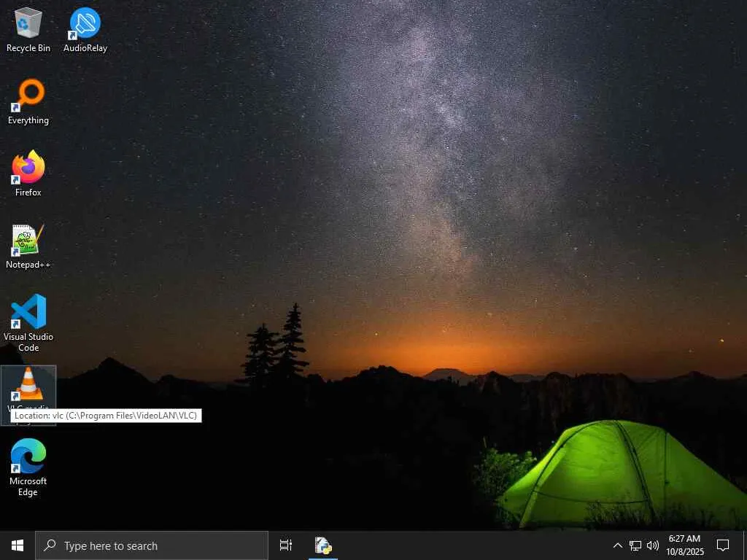The image size is (747, 560).
Task: Click the taskbar search box
Action: 152,545
